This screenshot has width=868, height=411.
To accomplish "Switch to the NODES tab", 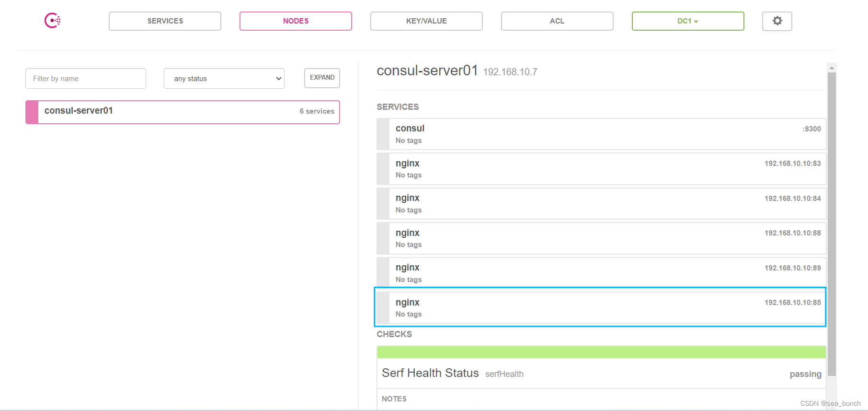I will pos(296,21).
